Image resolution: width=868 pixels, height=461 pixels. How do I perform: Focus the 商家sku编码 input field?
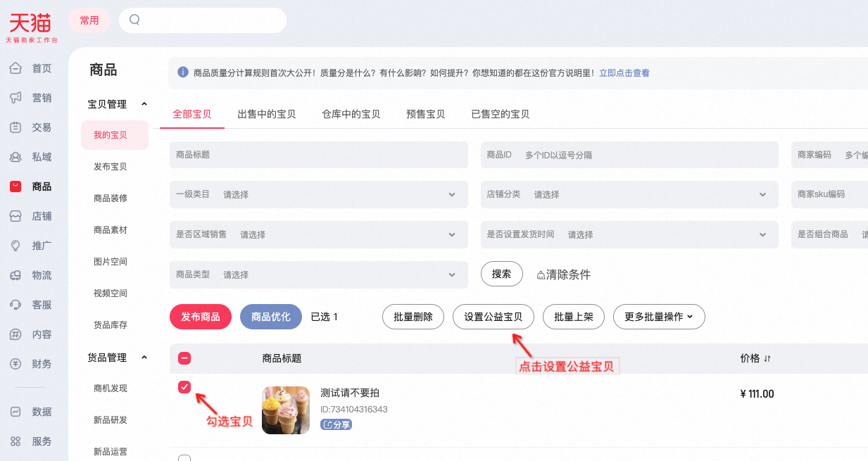point(830,194)
